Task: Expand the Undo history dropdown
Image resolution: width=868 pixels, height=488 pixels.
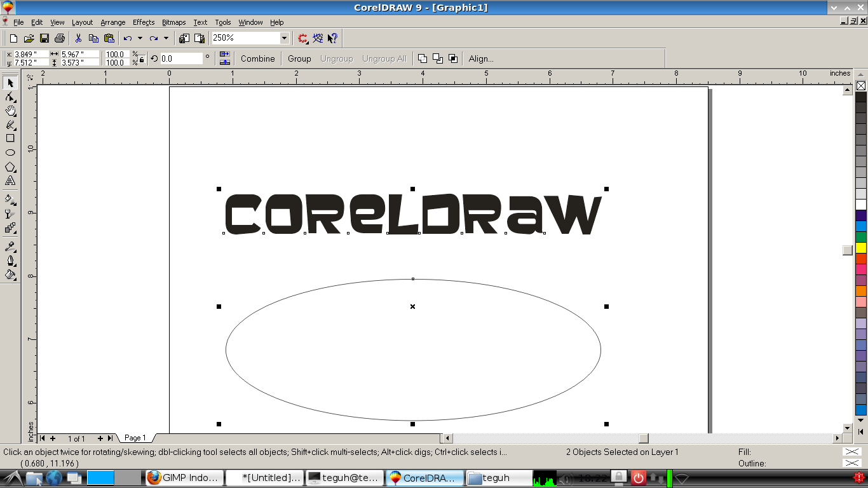Action: (140, 38)
